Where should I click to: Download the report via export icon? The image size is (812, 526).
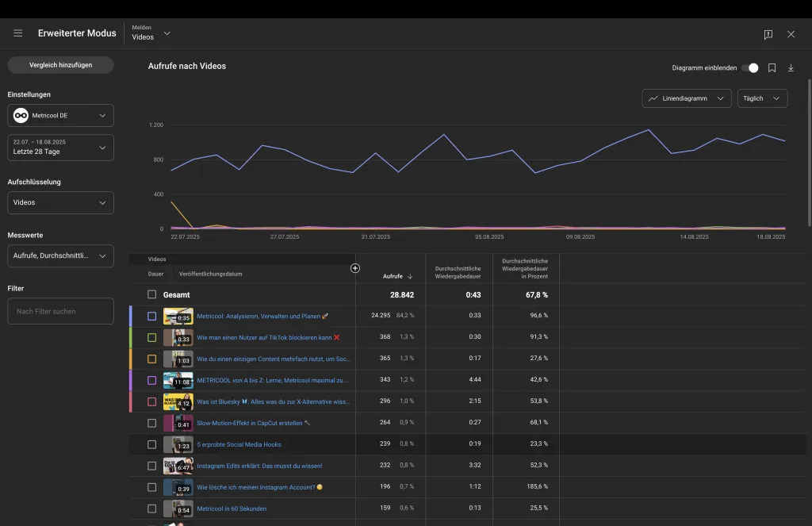791,68
